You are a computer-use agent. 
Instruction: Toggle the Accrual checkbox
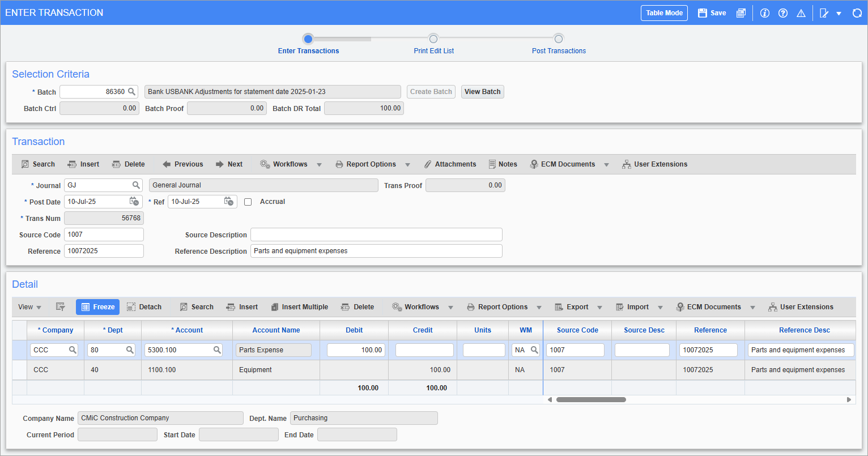click(248, 202)
